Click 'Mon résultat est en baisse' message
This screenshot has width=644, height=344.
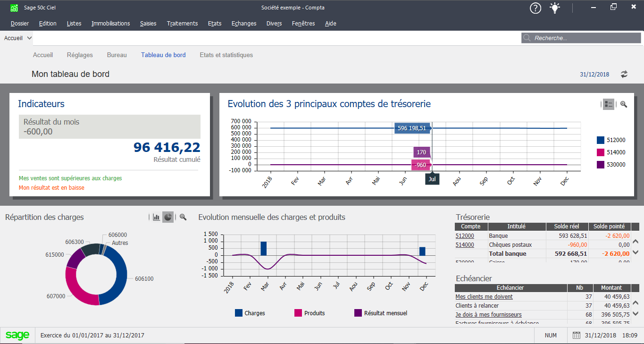click(x=51, y=188)
